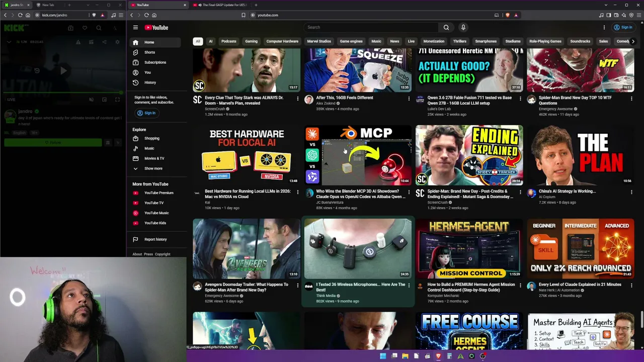Go to home page in YouTube browser window
This screenshot has width=644, height=362.
[x=154, y=15]
